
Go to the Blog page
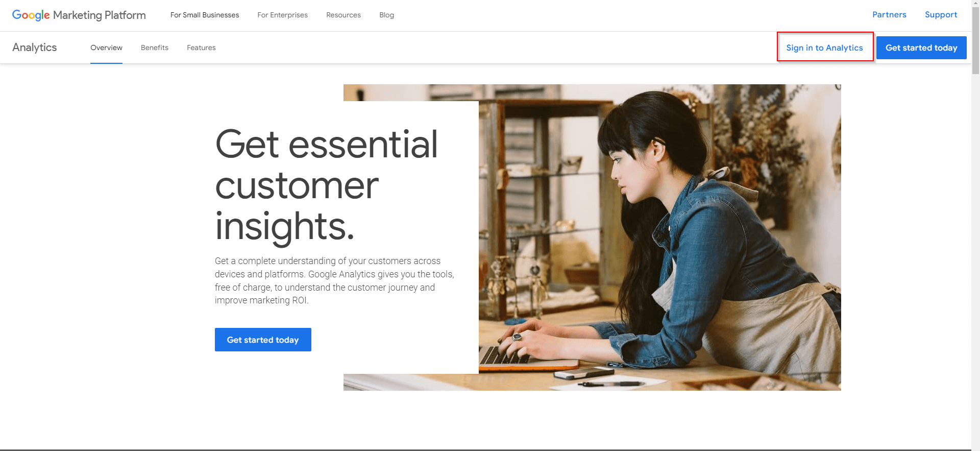click(386, 15)
